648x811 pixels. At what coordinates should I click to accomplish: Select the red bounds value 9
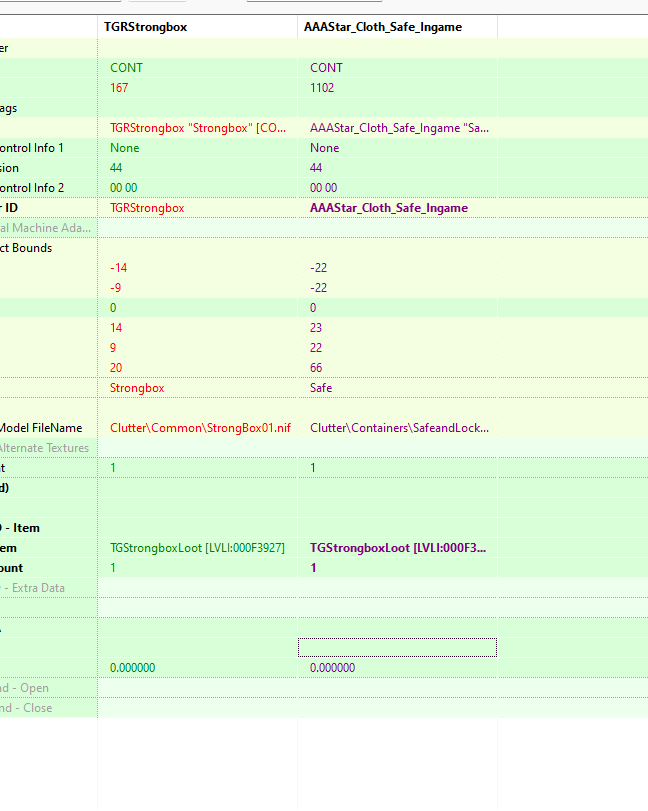[x=113, y=348]
